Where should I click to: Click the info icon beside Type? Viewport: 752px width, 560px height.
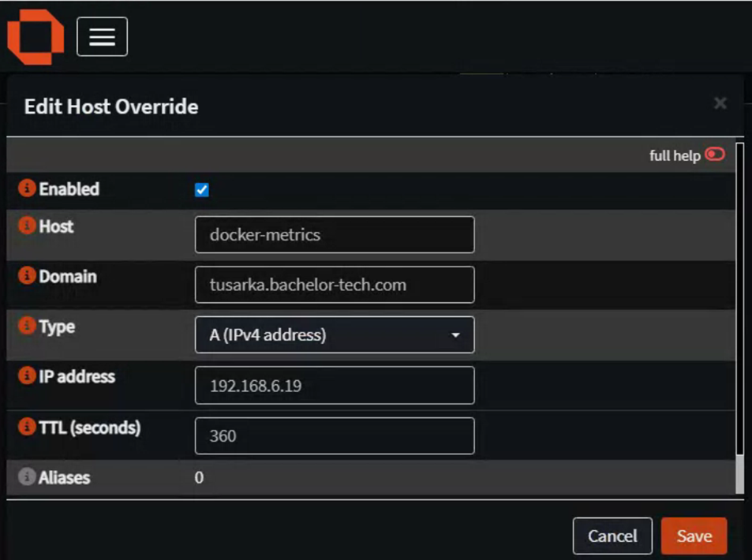(27, 327)
